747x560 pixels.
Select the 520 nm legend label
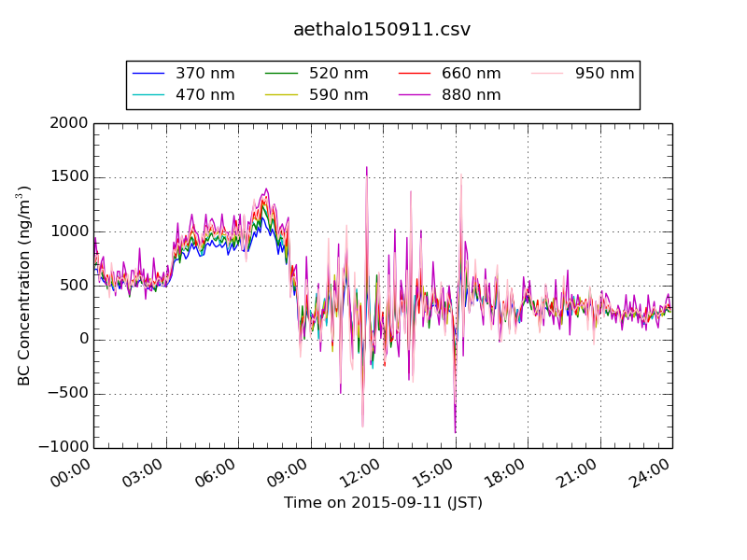coord(338,74)
